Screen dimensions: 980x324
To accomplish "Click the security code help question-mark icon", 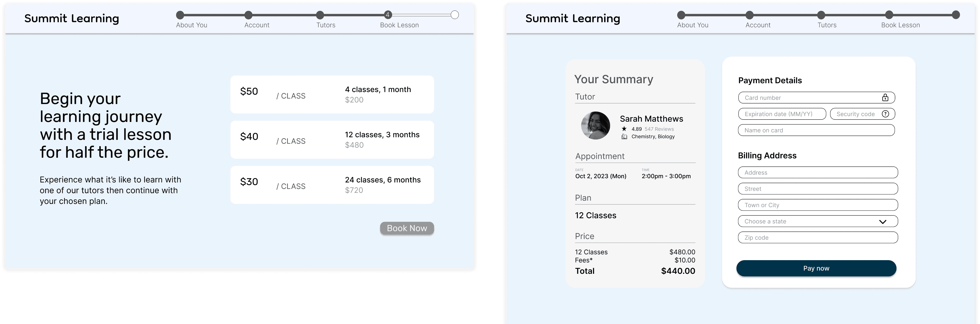I will (x=885, y=114).
